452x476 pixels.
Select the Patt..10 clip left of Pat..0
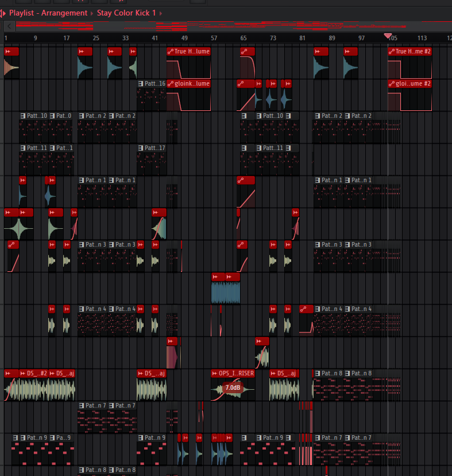pyautogui.click(x=34, y=128)
